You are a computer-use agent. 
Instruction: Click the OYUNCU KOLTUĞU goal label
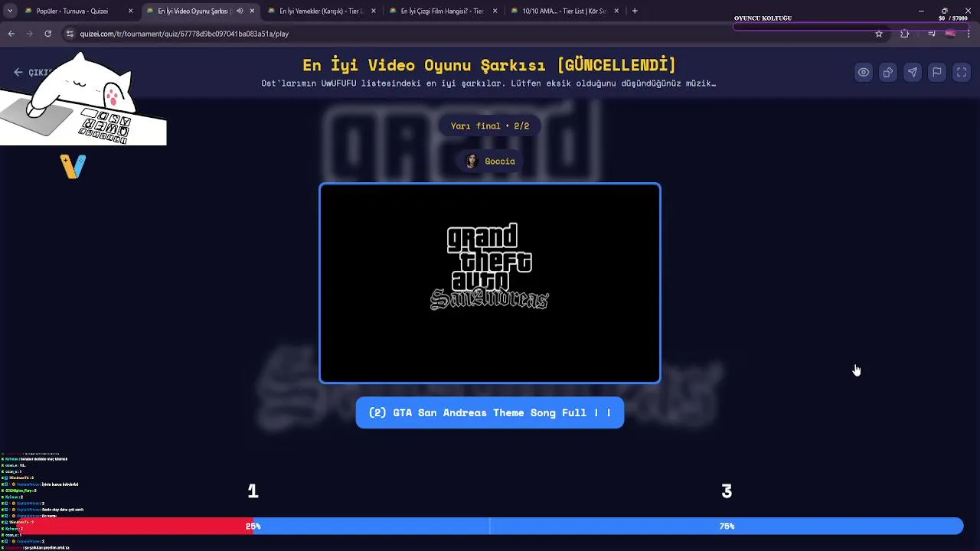click(x=763, y=18)
